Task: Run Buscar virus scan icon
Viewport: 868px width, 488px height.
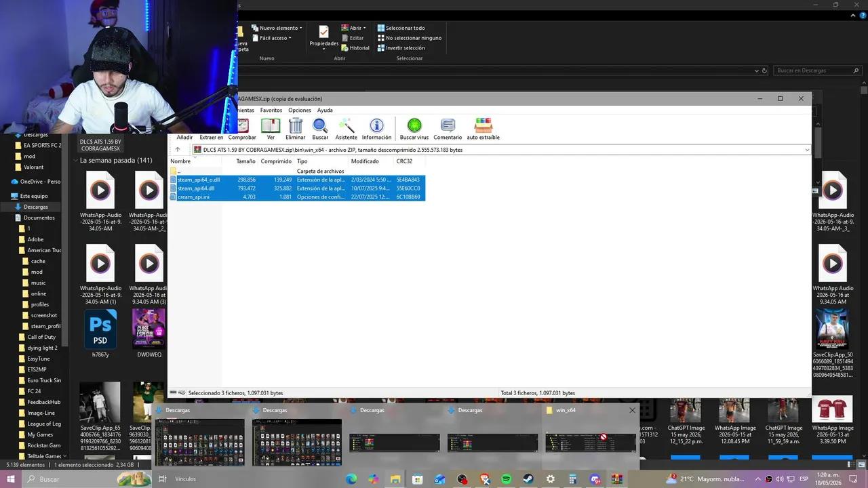Action: coord(414,125)
